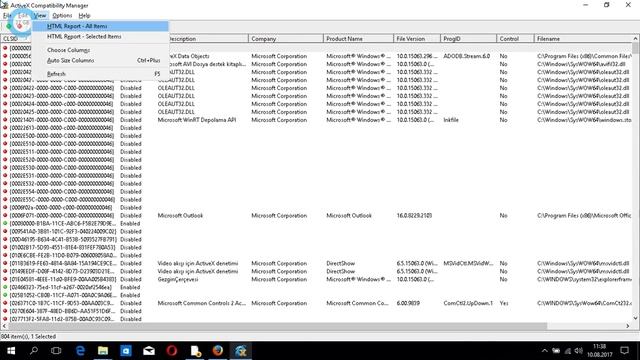
Task: Show hidden system tray icons
Action: pyautogui.click(x=544, y=351)
